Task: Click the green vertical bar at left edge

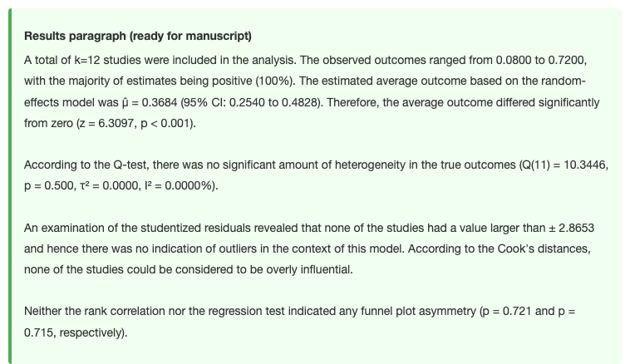Action: pyautogui.click(x=10, y=186)
